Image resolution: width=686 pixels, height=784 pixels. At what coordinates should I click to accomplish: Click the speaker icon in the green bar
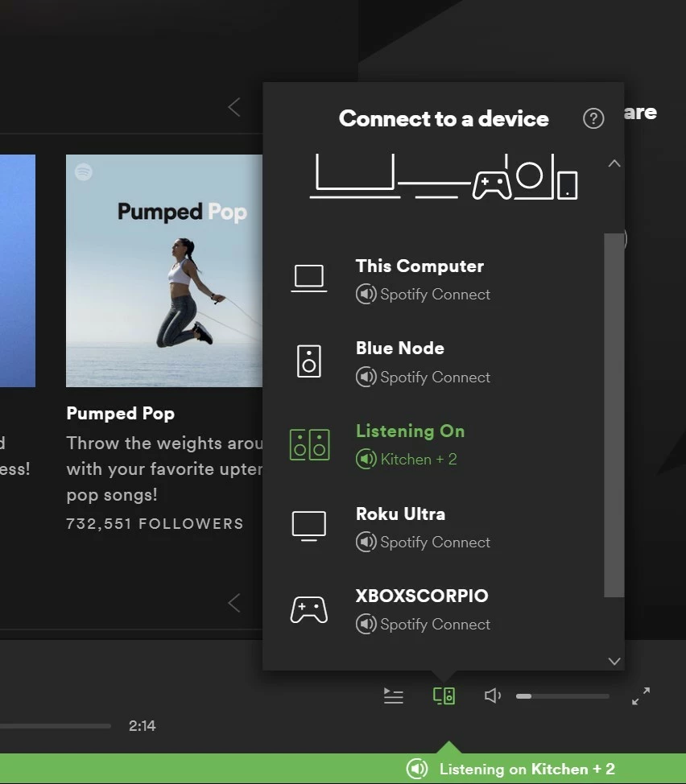tap(417, 769)
